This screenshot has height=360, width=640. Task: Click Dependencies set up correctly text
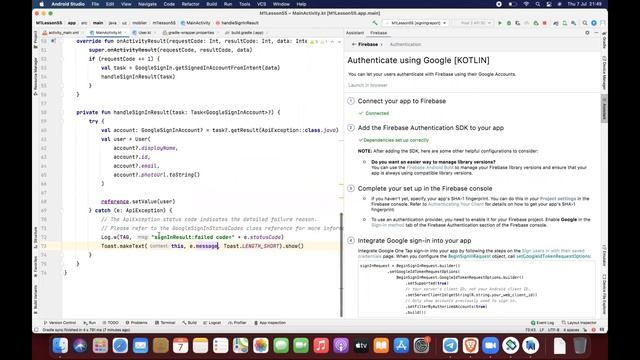point(396,140)
